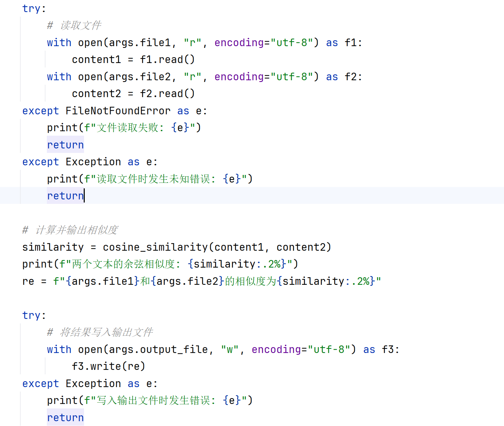Image resolution: width=504 pixels, height=426 pixels.
Task: Click 'content2 = f2.read()' line
Action: point(133,94)
